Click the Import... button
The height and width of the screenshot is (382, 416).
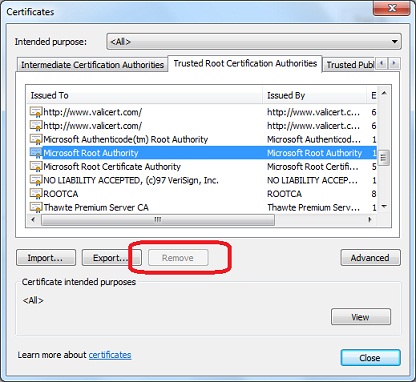pos(46,258)
